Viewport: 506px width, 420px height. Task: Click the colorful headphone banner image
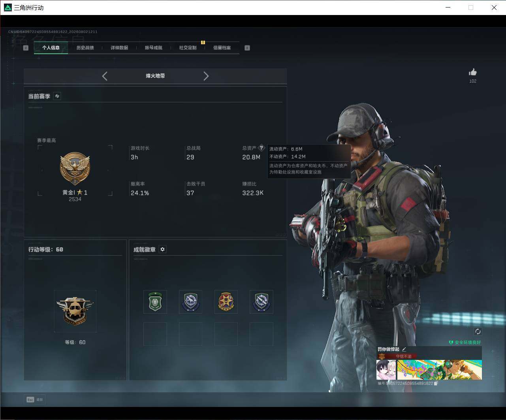pyautogui.click(x=440, y=369)
